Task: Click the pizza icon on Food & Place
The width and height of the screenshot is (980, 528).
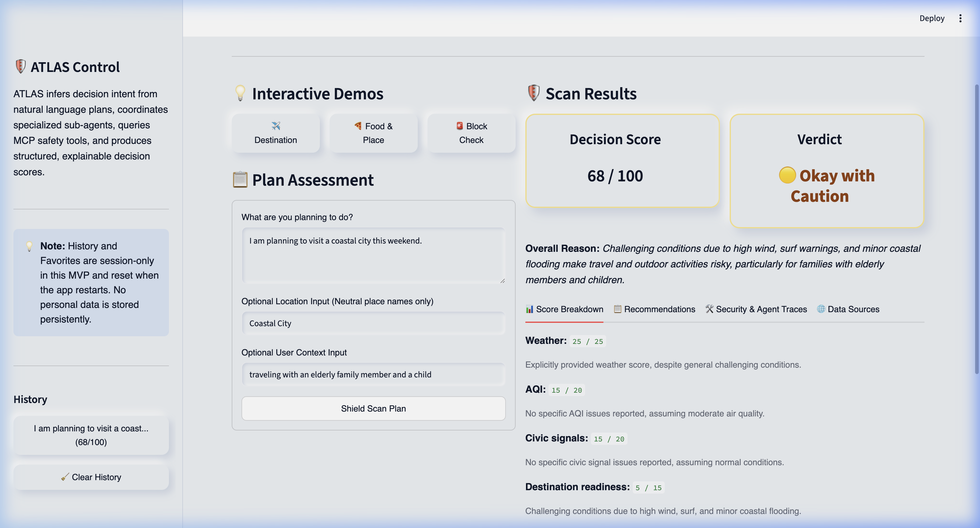Action: click(358, 126)
